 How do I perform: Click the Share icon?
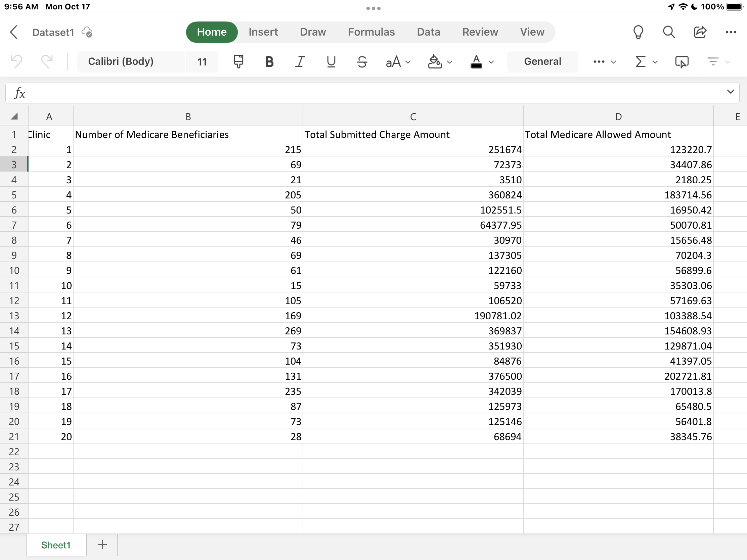click(x=700, y=32)
